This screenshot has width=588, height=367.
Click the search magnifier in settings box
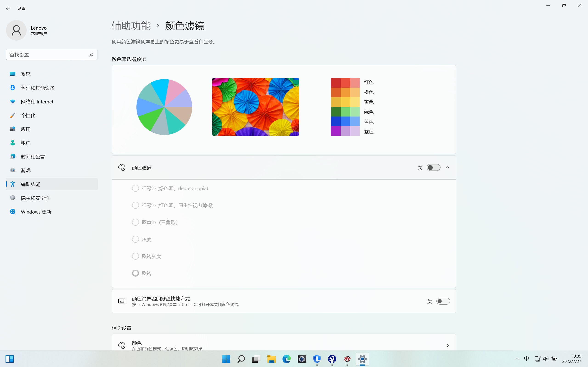coord(91,55)
